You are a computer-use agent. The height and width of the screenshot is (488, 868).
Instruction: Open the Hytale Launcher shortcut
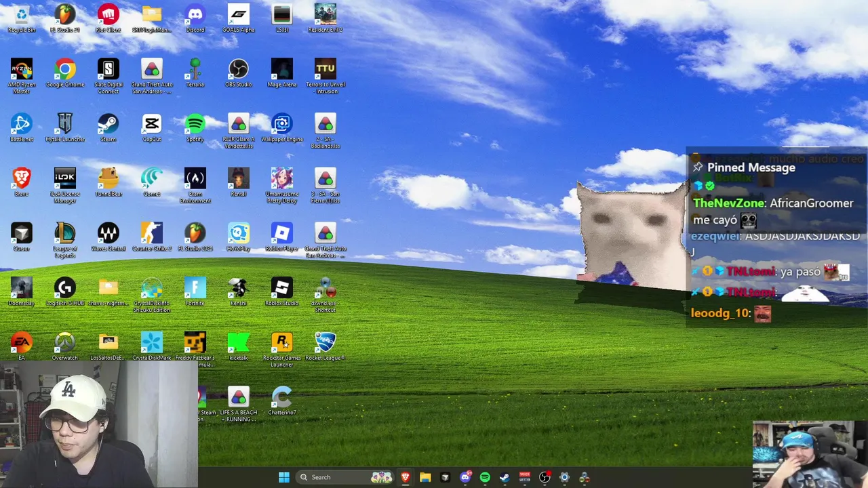(x=65, y=128)
